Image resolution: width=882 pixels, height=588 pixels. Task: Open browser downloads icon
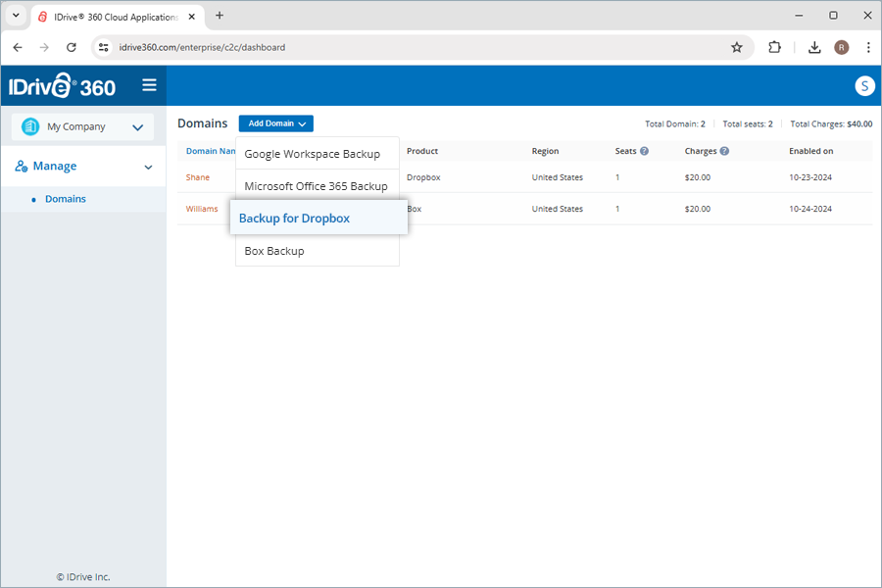tap(813, 46)
